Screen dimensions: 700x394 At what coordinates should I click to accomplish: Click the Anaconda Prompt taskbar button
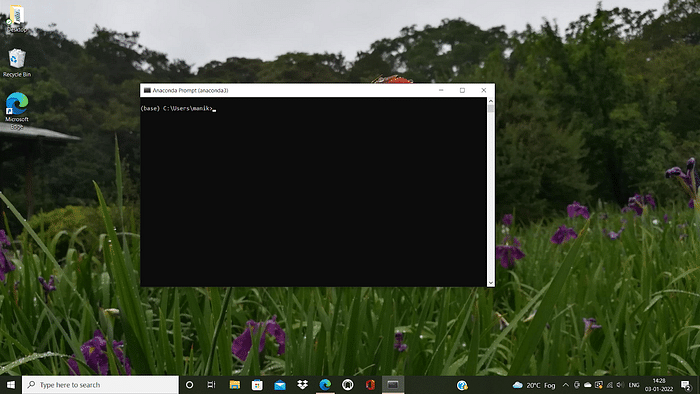click(393, 385)
